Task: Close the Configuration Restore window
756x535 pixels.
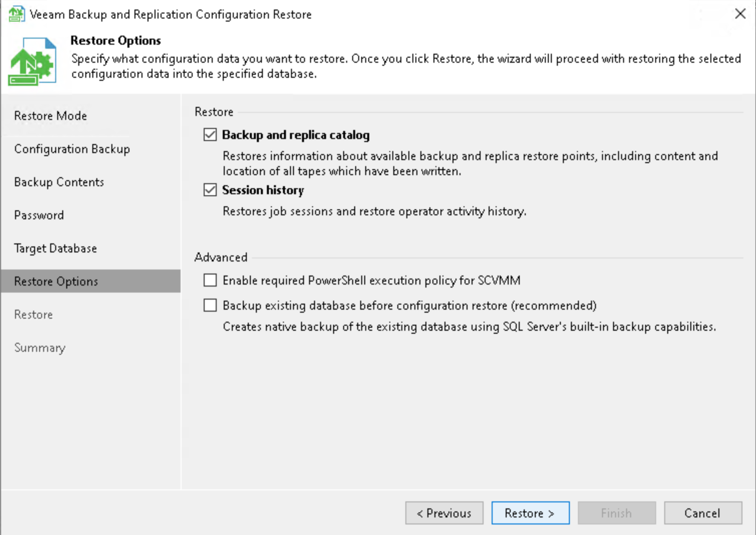Action: pyautogui.click(x=740, y=14)
